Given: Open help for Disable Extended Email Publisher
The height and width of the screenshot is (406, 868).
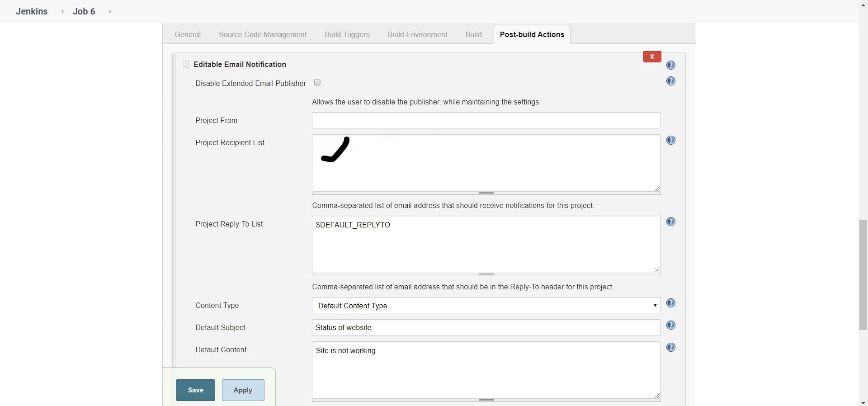Looking at the screenshot, I should coord(671,81).
